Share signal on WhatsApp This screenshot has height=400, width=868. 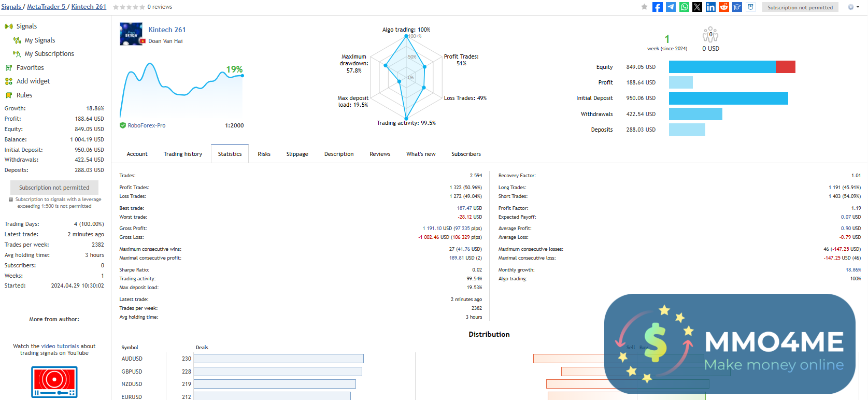click(684, 7)
